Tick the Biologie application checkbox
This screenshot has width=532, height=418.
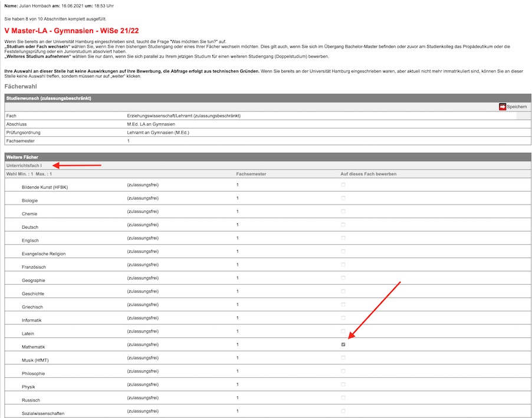(343, 198)
